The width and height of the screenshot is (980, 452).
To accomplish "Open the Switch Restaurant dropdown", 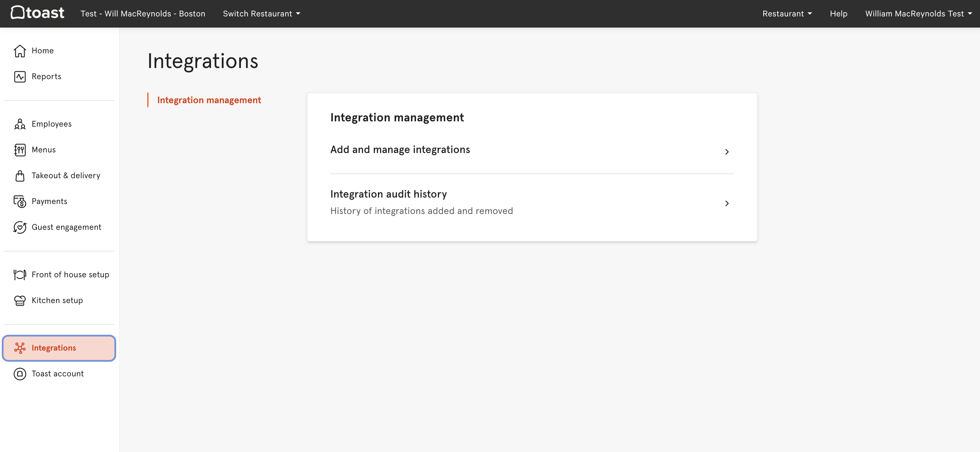I will click(x=261, y=14).
